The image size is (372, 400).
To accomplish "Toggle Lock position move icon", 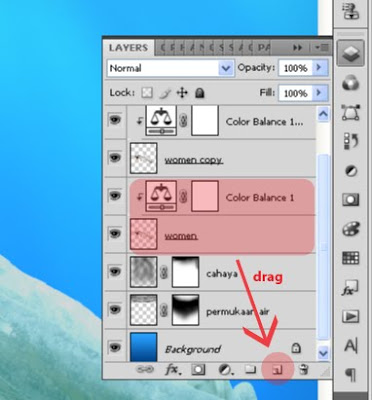I will point(182,93).
